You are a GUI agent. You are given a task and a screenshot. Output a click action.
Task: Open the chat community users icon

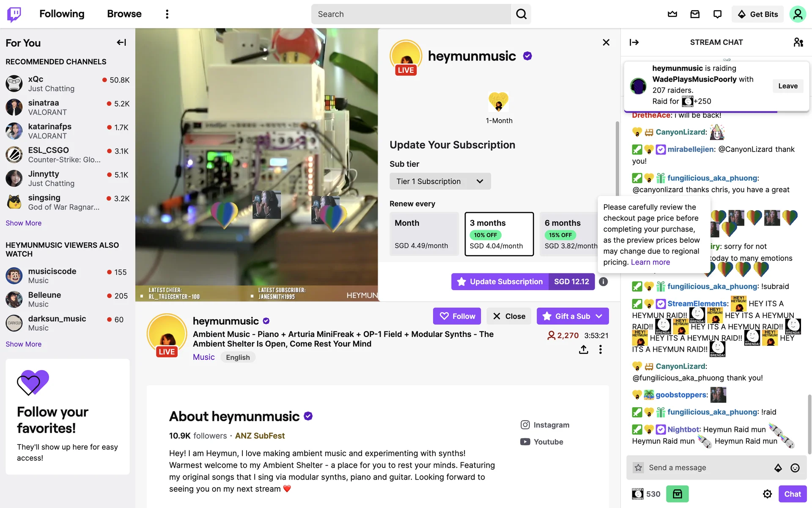click(798, 42)
